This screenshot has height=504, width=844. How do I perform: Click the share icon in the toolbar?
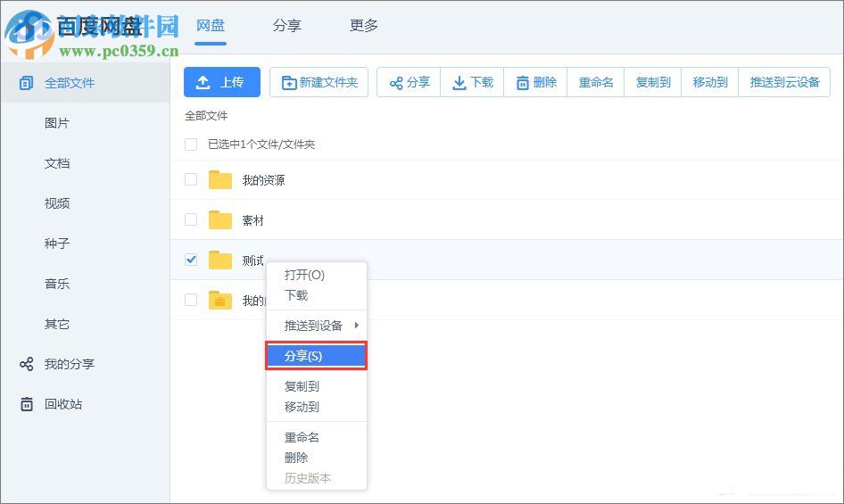(396, 83)
